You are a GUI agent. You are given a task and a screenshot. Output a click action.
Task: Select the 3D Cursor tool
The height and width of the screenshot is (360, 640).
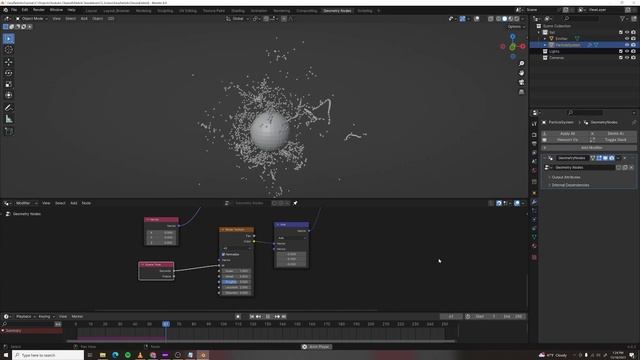pos(9,50)
